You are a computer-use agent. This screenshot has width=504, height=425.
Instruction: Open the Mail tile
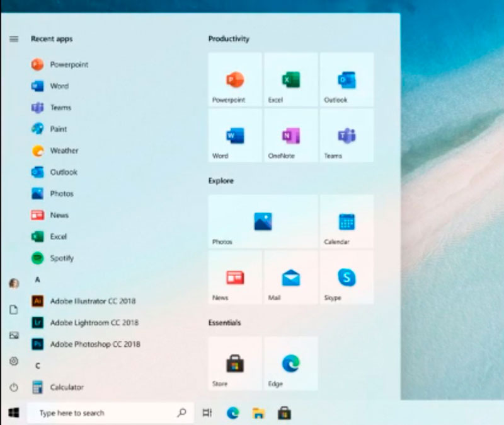(x=291, y=277)
